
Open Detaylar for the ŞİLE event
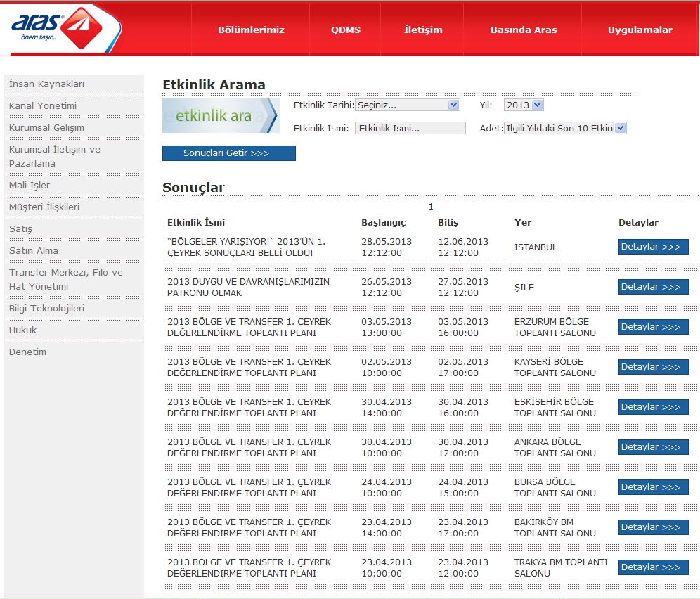(653, 287)
